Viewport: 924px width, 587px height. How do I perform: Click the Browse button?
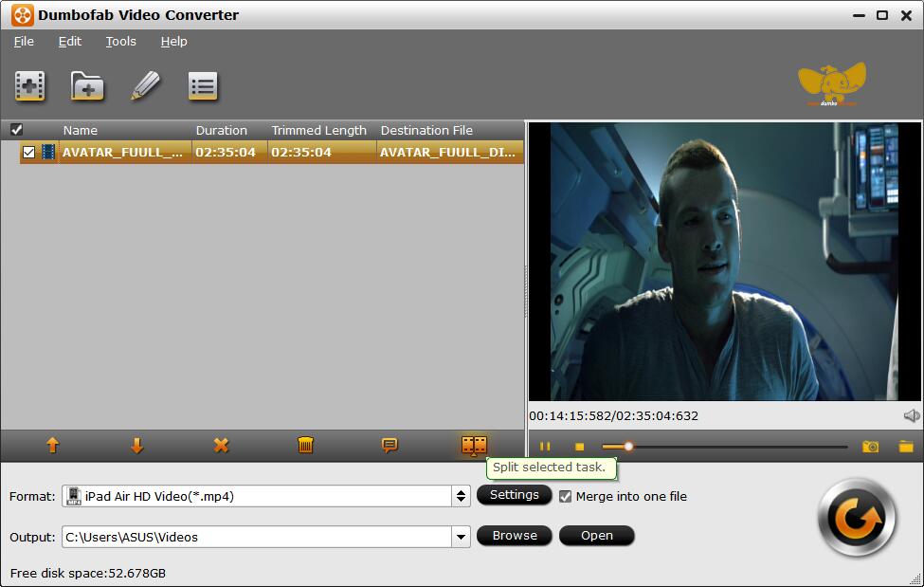[515, 536]
